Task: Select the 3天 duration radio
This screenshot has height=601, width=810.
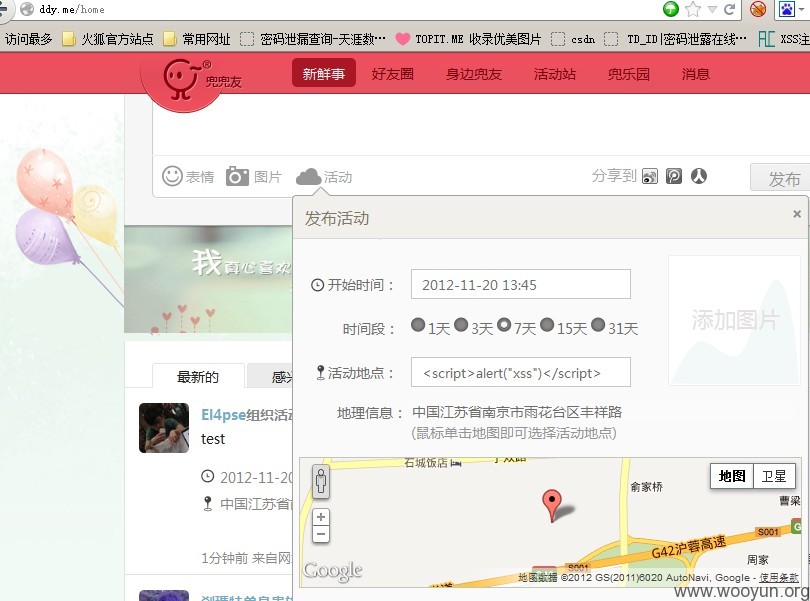Action: (x=461, y=325)
